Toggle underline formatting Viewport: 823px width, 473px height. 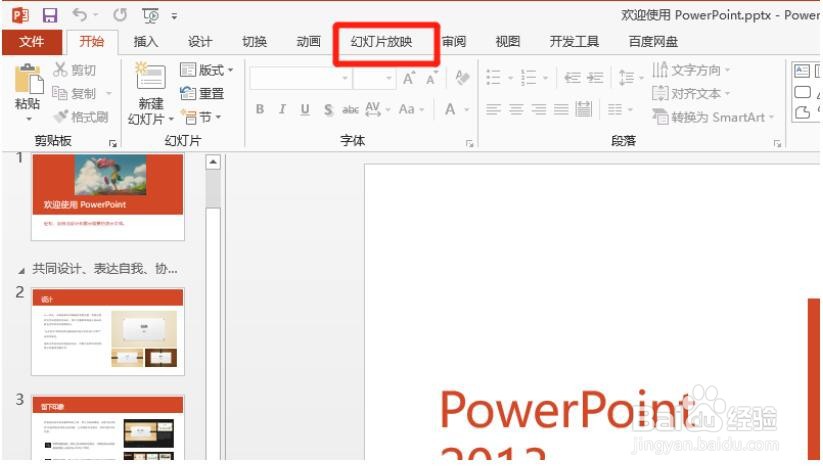coord(305,109)
